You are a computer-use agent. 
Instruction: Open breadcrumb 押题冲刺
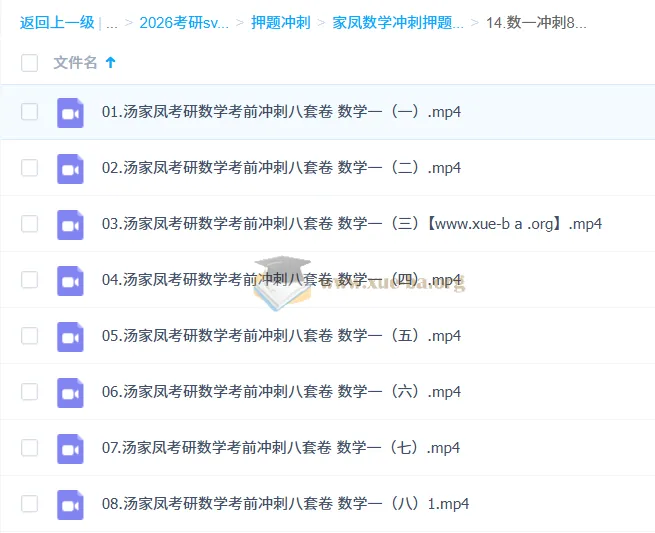[x=281, y=23]
